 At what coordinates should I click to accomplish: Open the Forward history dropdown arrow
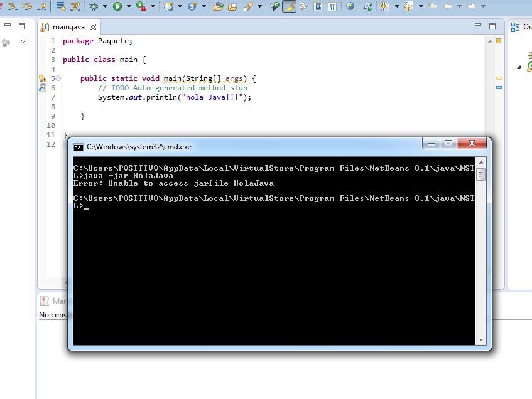point(483,6)
